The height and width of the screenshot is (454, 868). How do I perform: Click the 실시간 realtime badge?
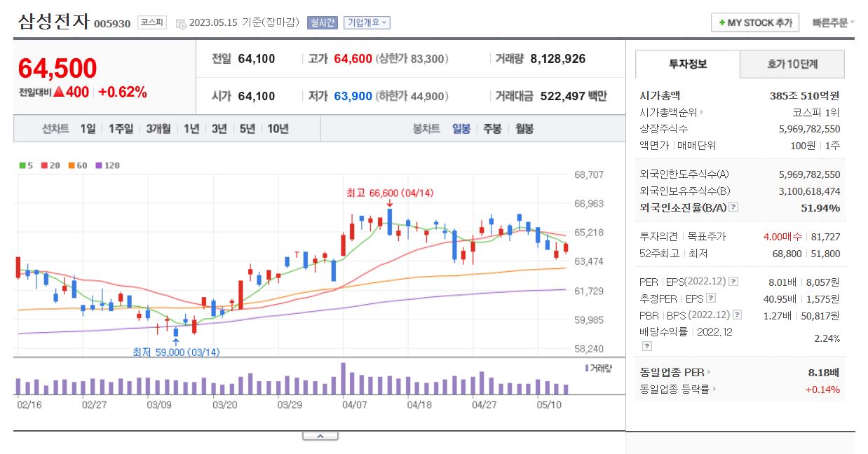click(x=323, y=22)
